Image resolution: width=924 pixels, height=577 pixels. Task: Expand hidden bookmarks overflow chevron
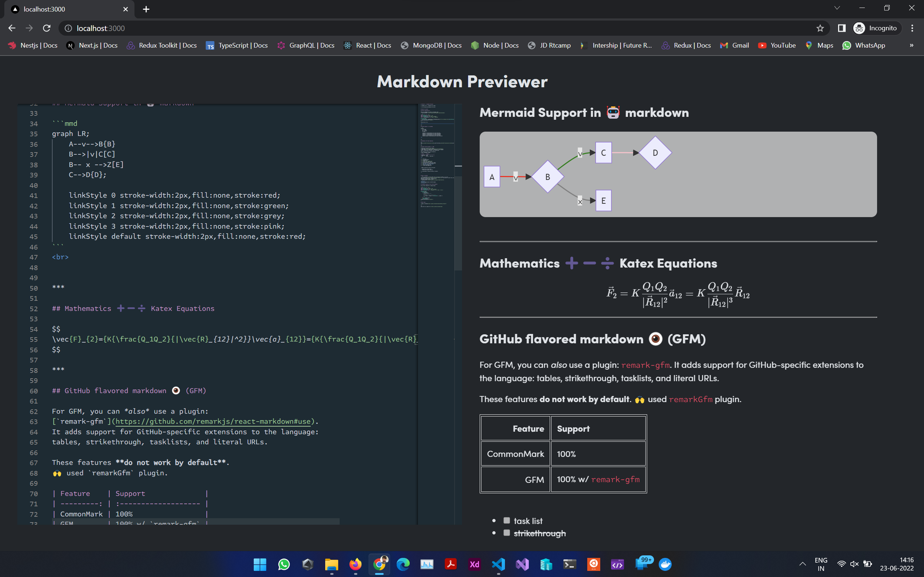click(x=911, y=45)
